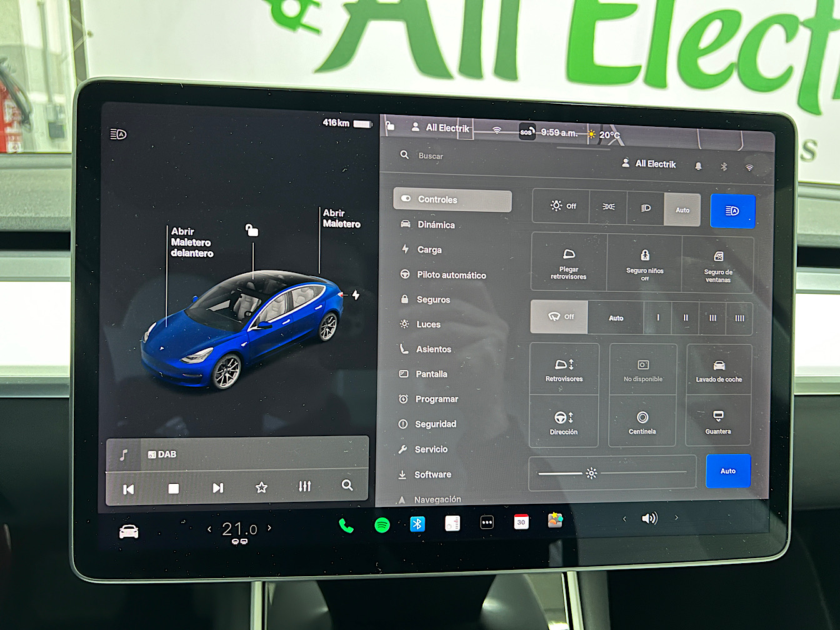Screen dimensions: 840x630
Task: Tap the auto high-beam headlight indicator
Action: pos(118,134)
